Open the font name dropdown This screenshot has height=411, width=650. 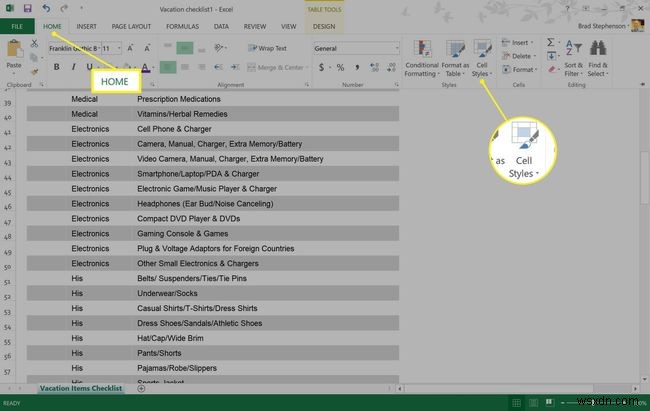[99, 49]
